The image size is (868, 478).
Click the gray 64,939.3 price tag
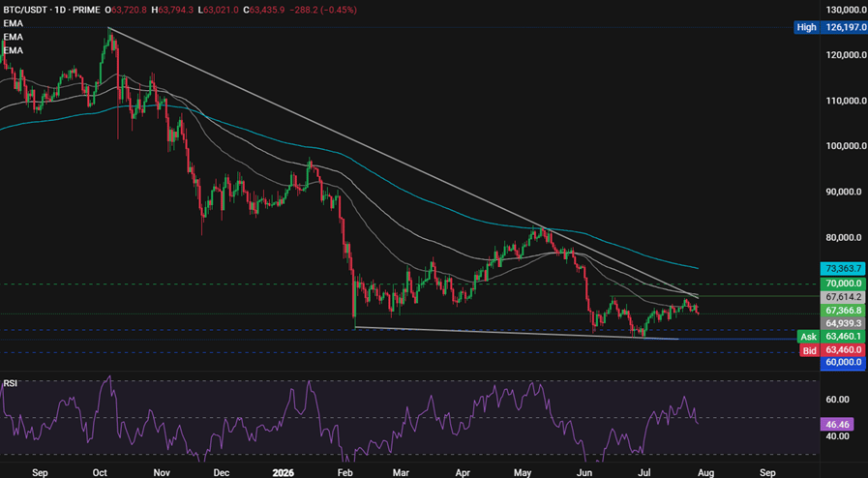tap(842, 323)
